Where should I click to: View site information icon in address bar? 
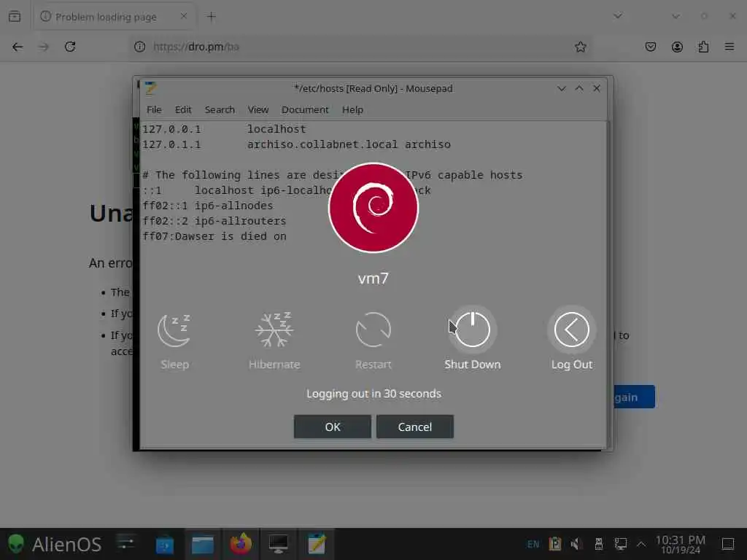point(139,47)
